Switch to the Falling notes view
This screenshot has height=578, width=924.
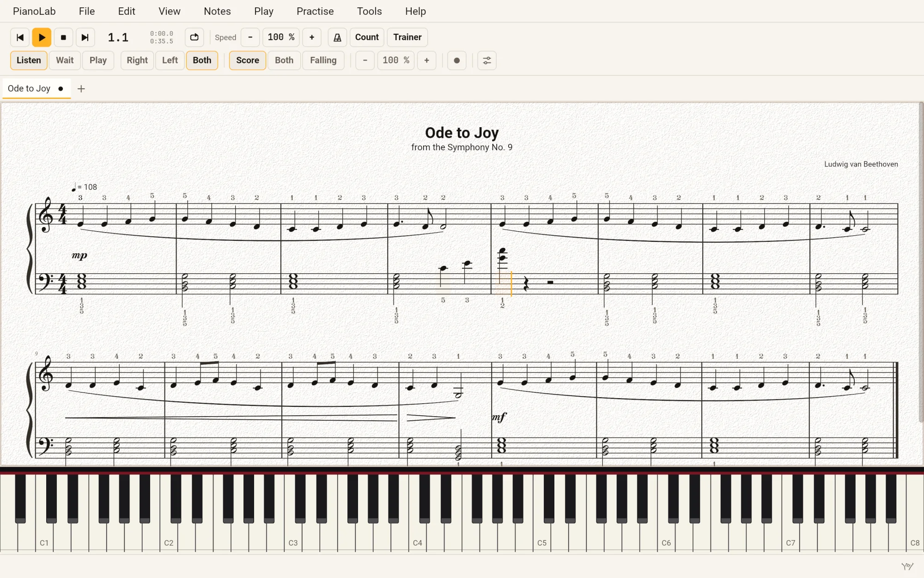(x=323, y=61)
